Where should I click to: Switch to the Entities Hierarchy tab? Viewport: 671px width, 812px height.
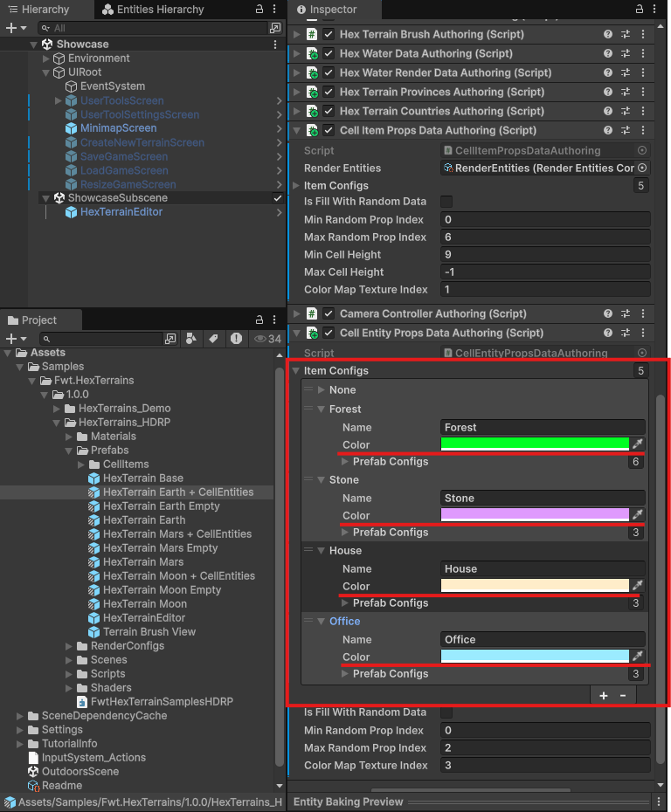[153, 10]
